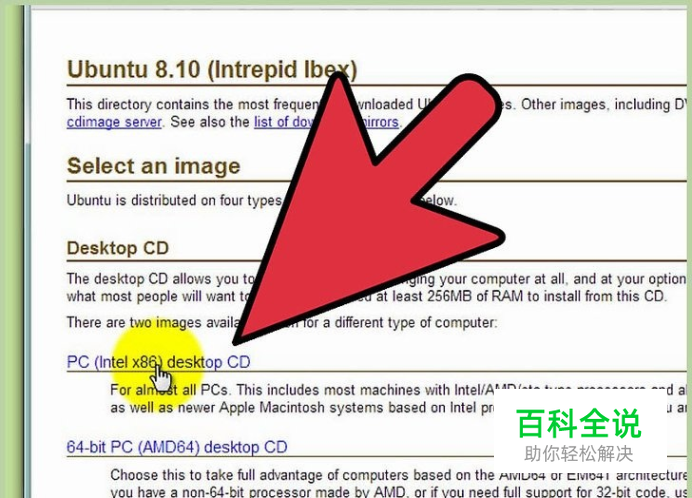Click the Select an image heading
The height and width of the screenshot is (498, 692).
(x=154, y=166)
